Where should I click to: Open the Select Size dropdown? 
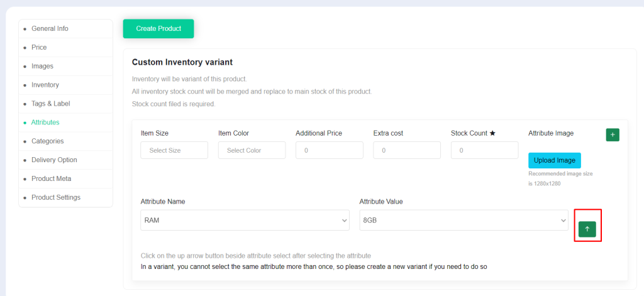click(174, 150)
